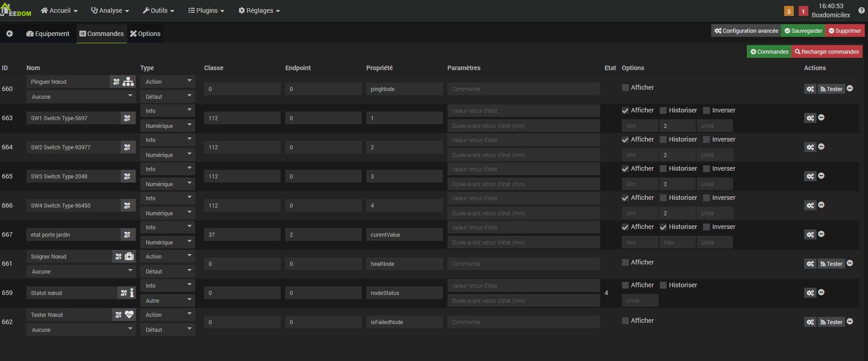Click the heartbeat icon beside Tester Nœud
The image size is (868, 361).
coord(129,315)
